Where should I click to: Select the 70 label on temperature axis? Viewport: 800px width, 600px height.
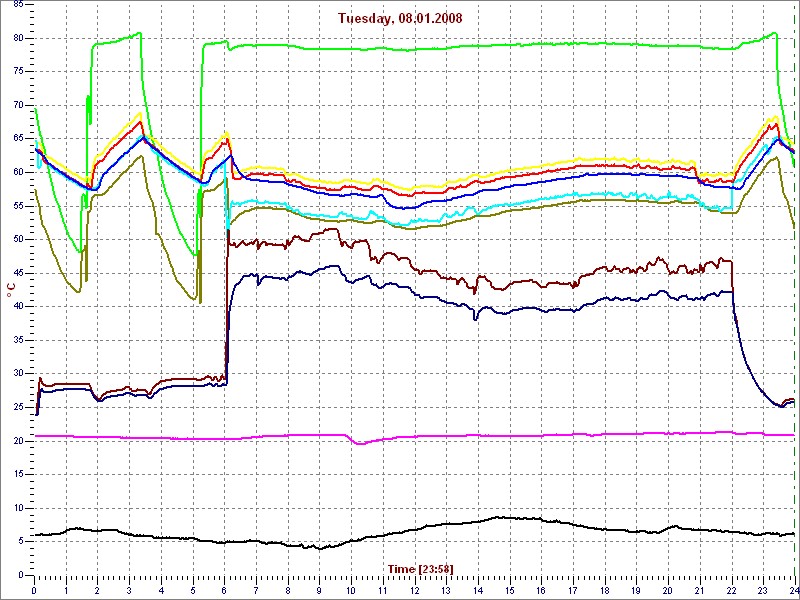click(17, 106)
